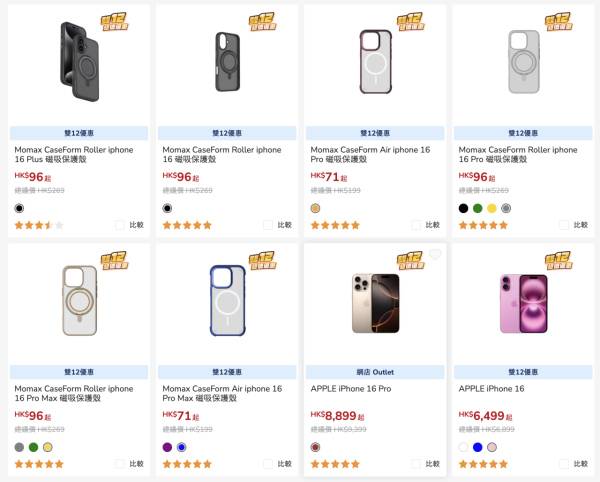Viewport: 600px width, 482px height.
Task: Click star rating of APPLE iPhone 16 Pro
Action: [335, 464]
